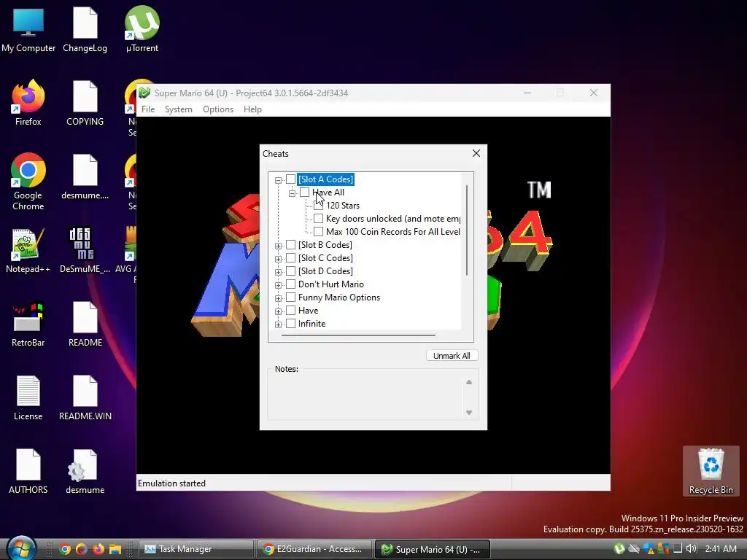
Task: Switch to Task Manager taskbar button
Action: point(196,549)
